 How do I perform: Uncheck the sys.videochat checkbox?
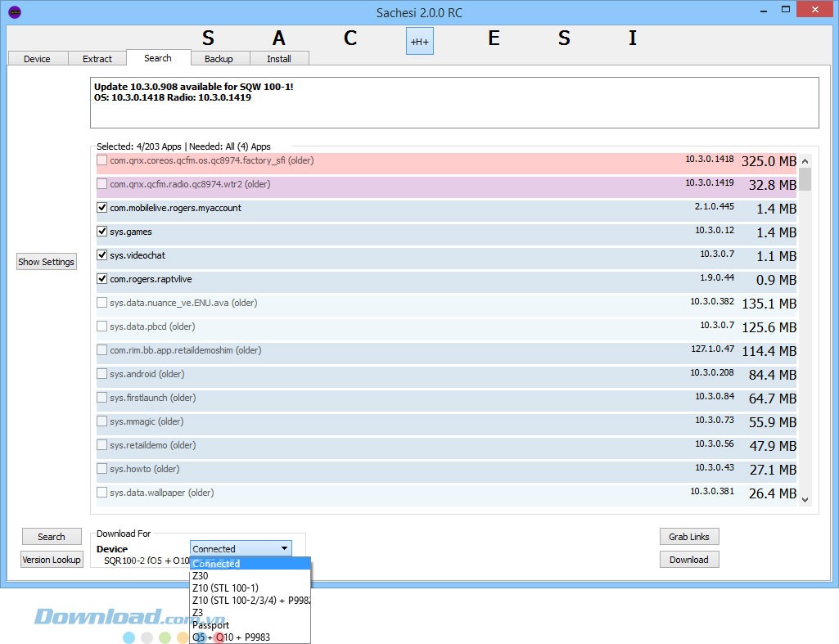coord(102,255)
